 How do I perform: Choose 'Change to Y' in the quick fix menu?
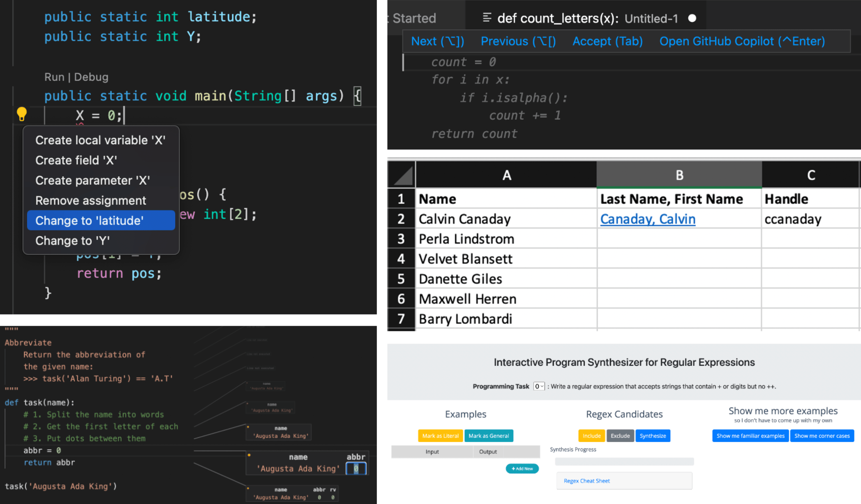(x=72, y=240)
